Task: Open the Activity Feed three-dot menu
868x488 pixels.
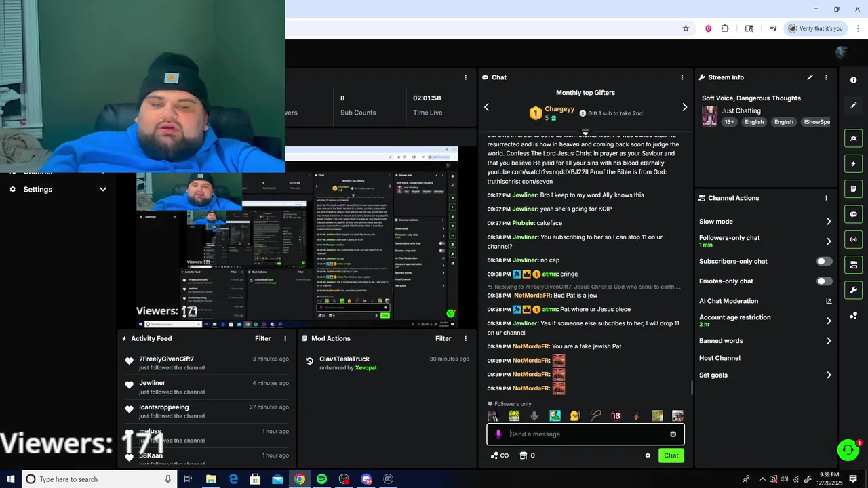Action: (x=285, y=338)
